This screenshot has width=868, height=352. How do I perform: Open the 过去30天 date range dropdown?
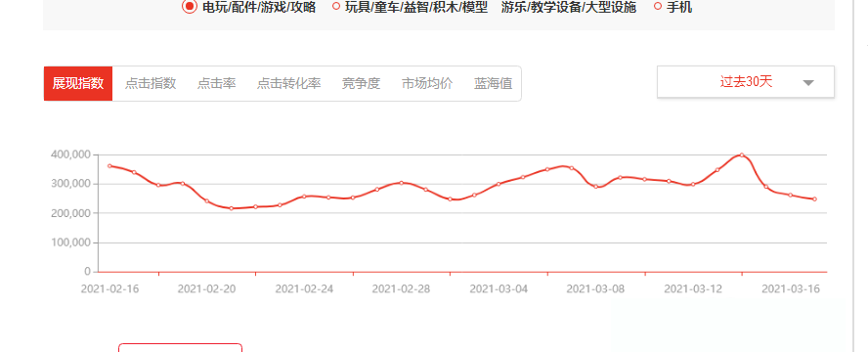[x=746, y=82]
